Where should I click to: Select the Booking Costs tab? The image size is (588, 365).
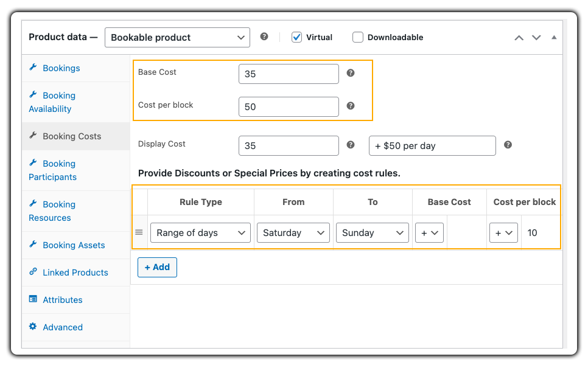point(75,136)
